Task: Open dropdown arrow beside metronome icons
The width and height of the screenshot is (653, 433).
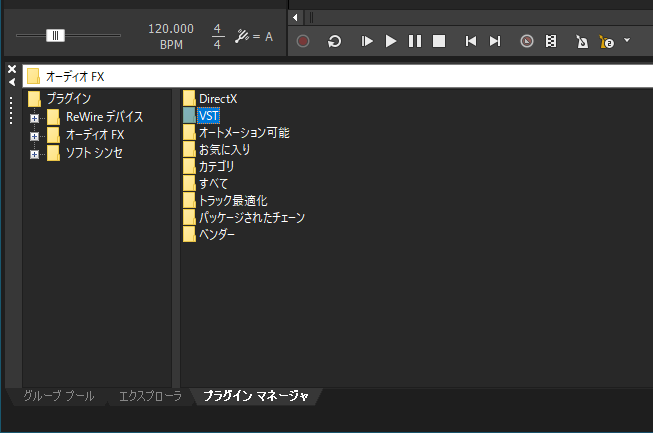Action: (627, 40)
